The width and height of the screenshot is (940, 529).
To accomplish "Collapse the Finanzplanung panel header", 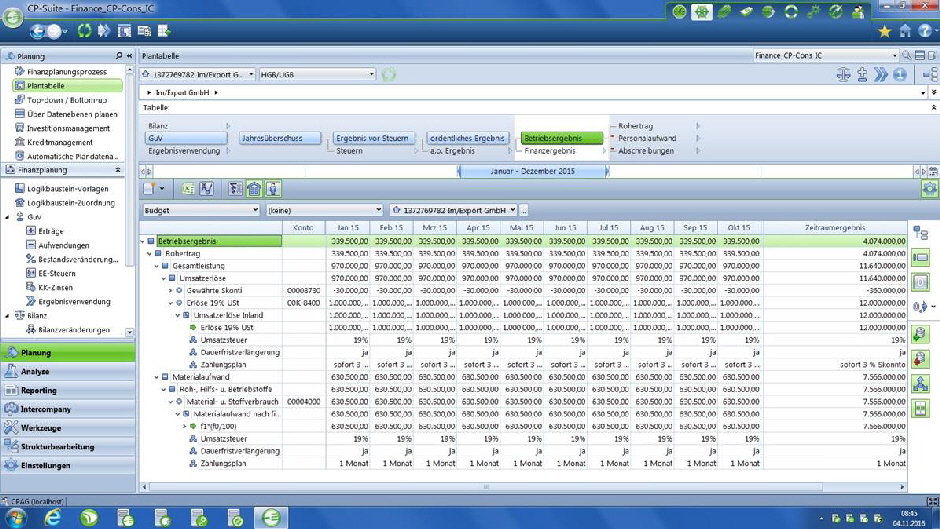I will click(x=118, y=170).
